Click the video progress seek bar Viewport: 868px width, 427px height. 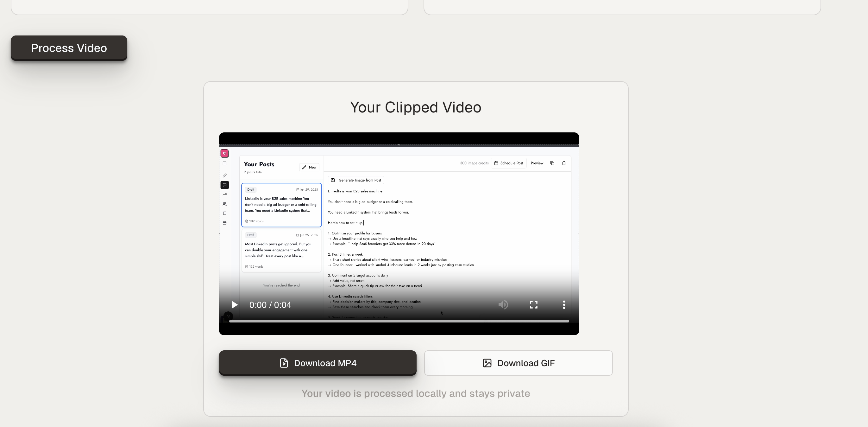[399, 321]
